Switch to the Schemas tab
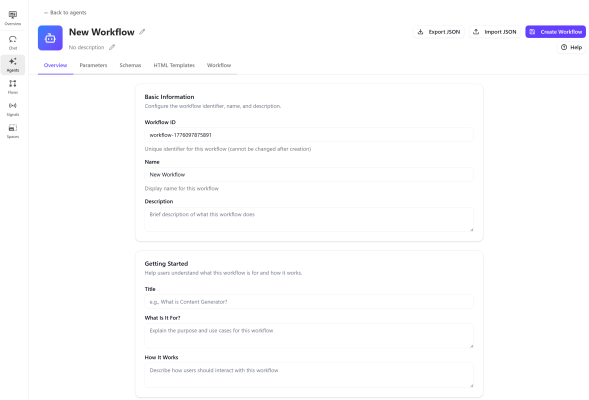 (x=130, y=65)
